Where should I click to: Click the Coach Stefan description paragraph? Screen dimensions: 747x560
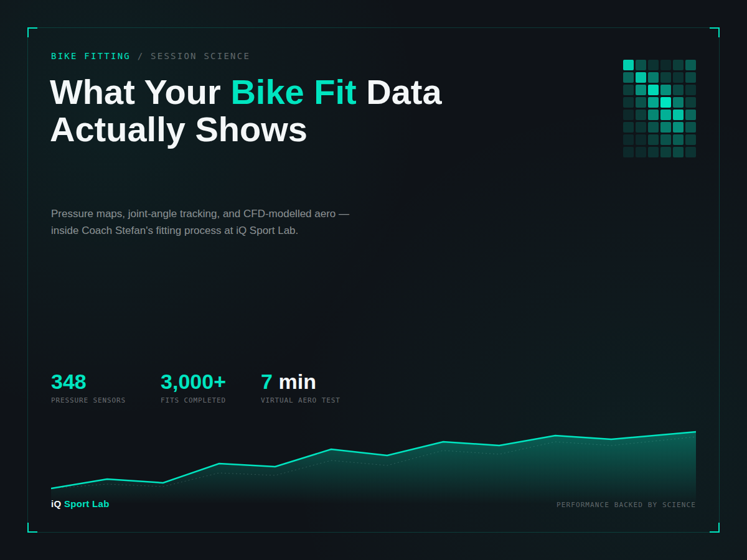(200, 222)
